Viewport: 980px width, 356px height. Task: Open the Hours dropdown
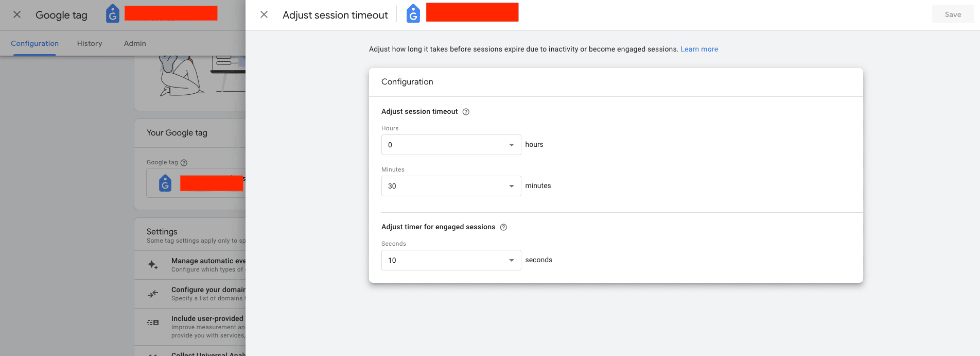451,145
